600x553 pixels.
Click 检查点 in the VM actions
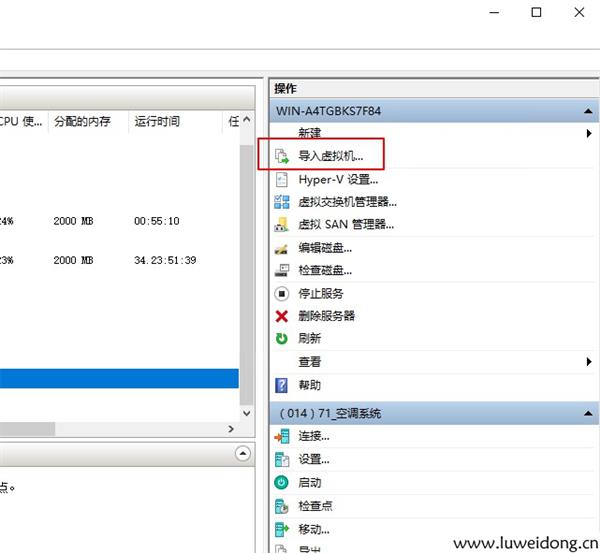[x=315, y=505]
